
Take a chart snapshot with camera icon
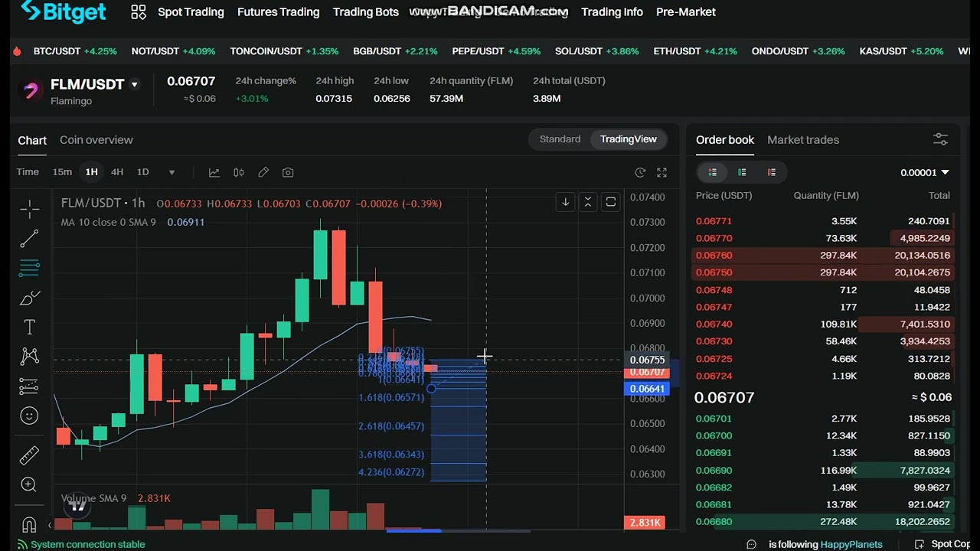(x=288, y=172)
